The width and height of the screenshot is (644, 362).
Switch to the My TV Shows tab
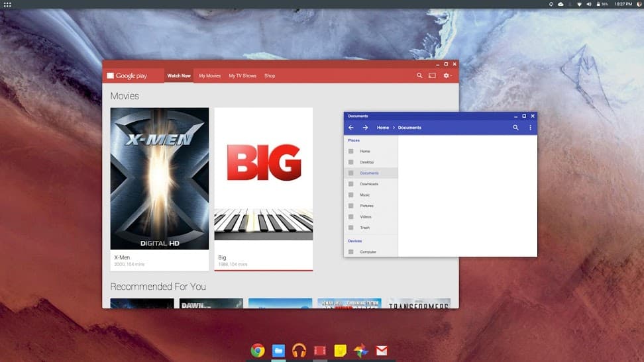pyautogui.click(x=242, y=75)
